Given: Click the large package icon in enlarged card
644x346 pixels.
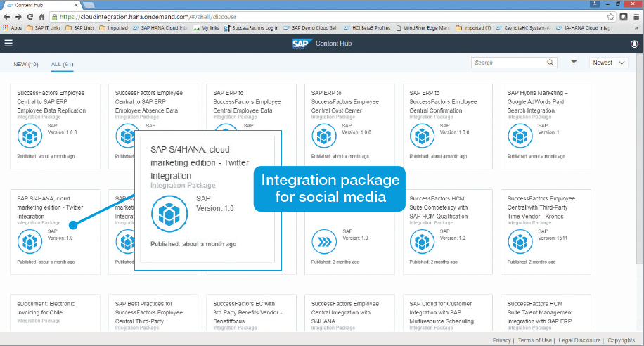Looking at the screenshot, I should (169, 214).
